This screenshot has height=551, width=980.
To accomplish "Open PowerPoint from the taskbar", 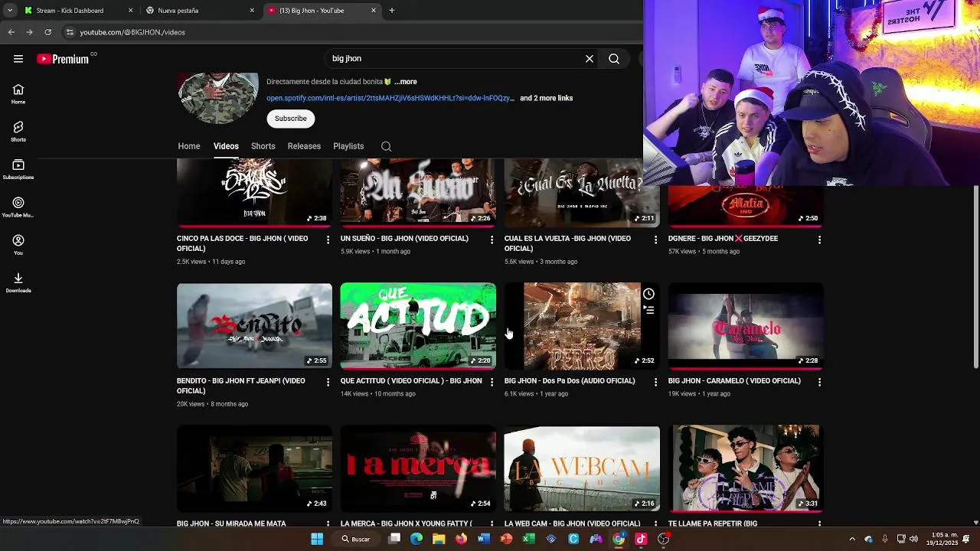I will click(x=506, y=539).
